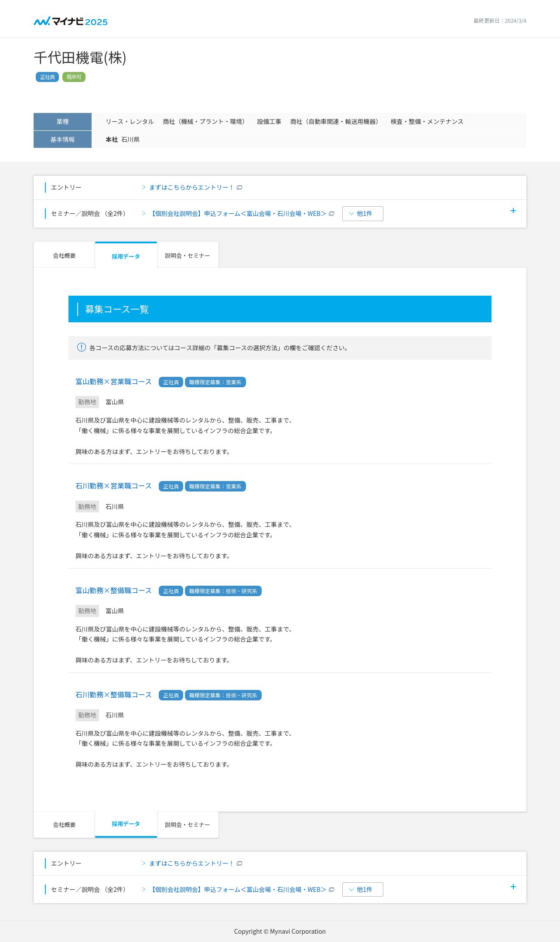Click info icon in course notice
The width and height of the screenshot is (560, 942).
82,347
